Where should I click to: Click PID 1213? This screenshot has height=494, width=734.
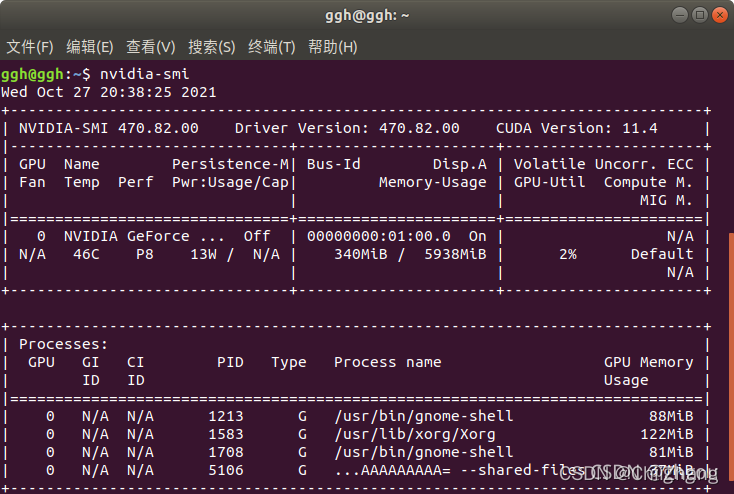(x=226, y=416)
